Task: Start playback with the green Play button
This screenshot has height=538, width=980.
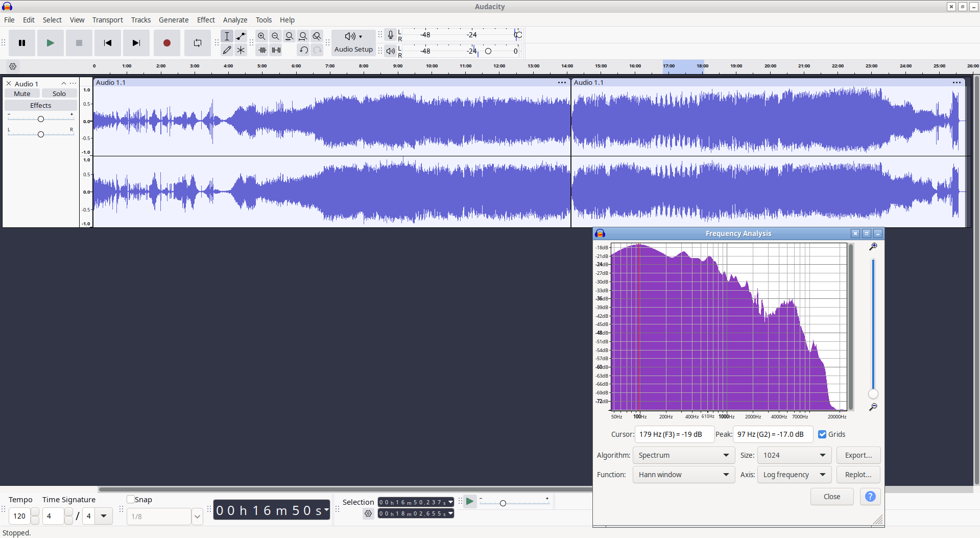Action: coord(51,43)
